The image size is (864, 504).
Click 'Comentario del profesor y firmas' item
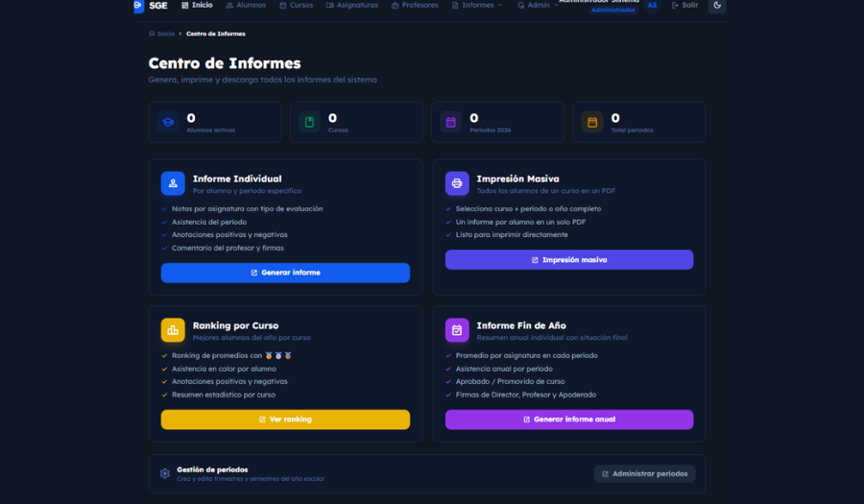tap(228, 248)
